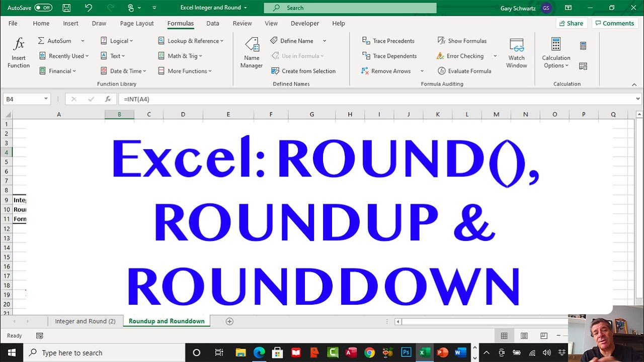Open the Define Name dropdown arrow
The image size is (644, 362).
325,41
